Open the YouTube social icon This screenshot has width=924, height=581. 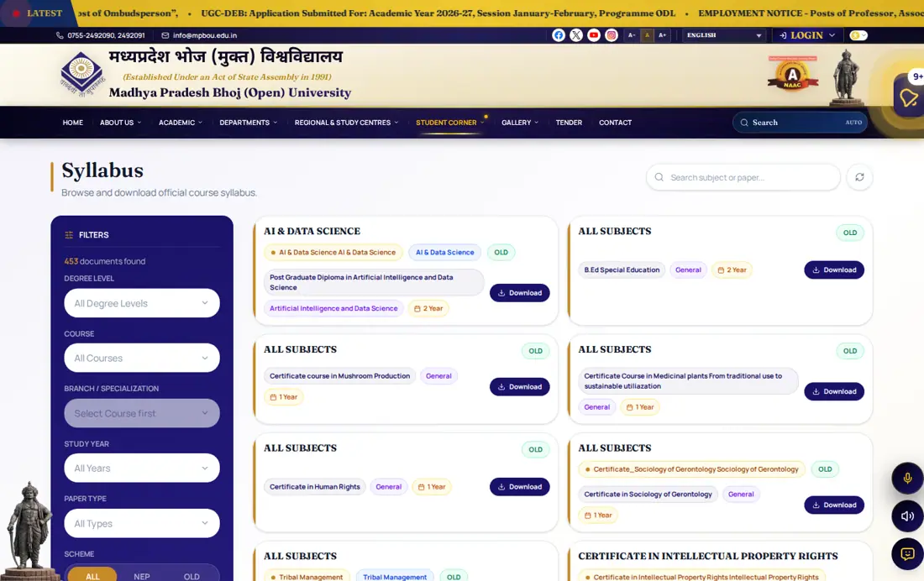(593, 35)
